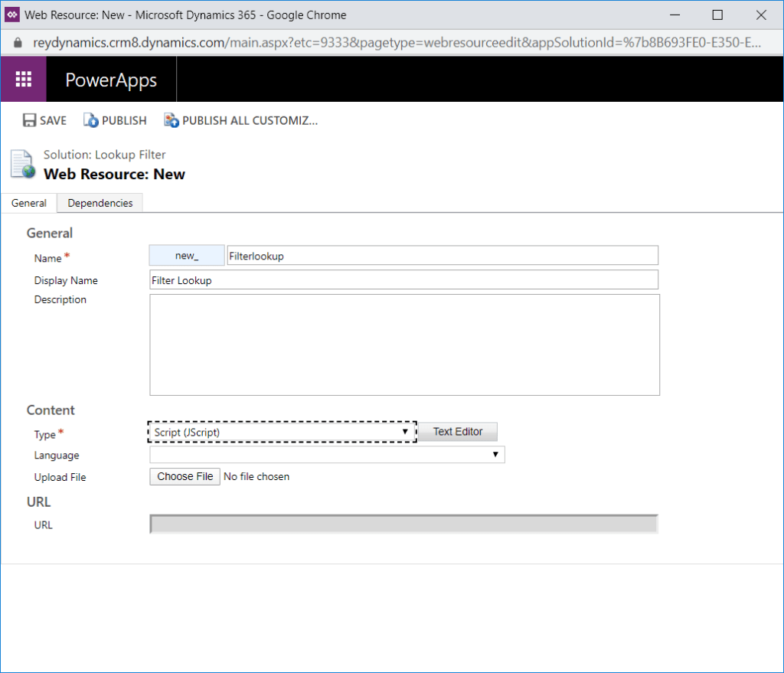Open the Type dropdown showing Script (JScript)
Viewport: 784px width, 673px height.
click(281, 432)
